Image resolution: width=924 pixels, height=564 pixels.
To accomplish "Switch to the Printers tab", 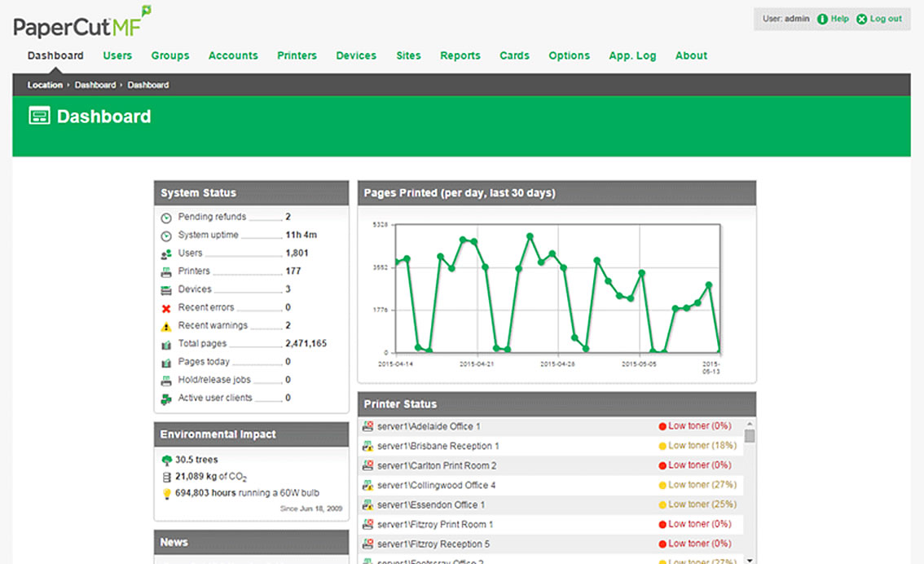I will click(297, 55).
